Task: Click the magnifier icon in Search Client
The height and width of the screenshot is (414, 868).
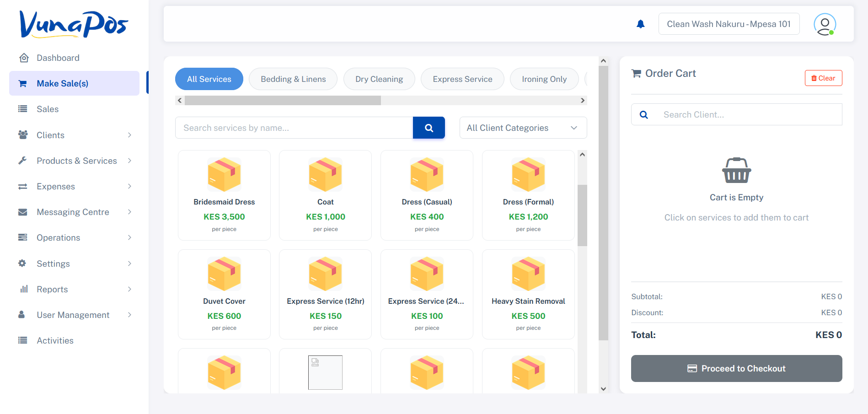Action: click(643, 115)
